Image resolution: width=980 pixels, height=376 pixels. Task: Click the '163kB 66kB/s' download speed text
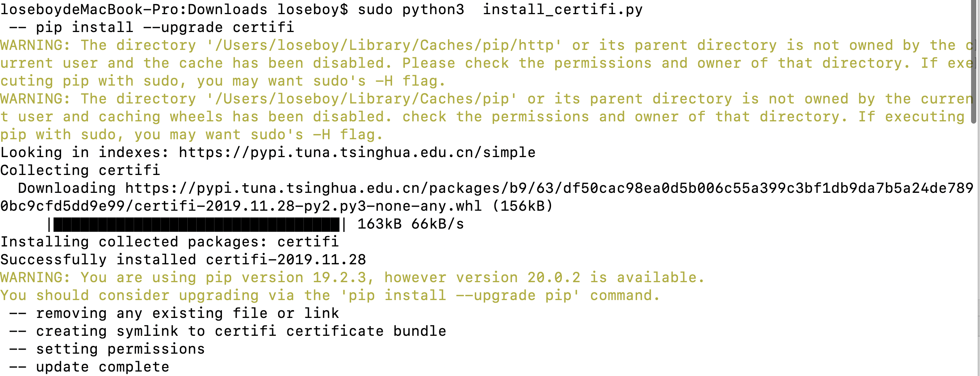click(x=411, y=224)
